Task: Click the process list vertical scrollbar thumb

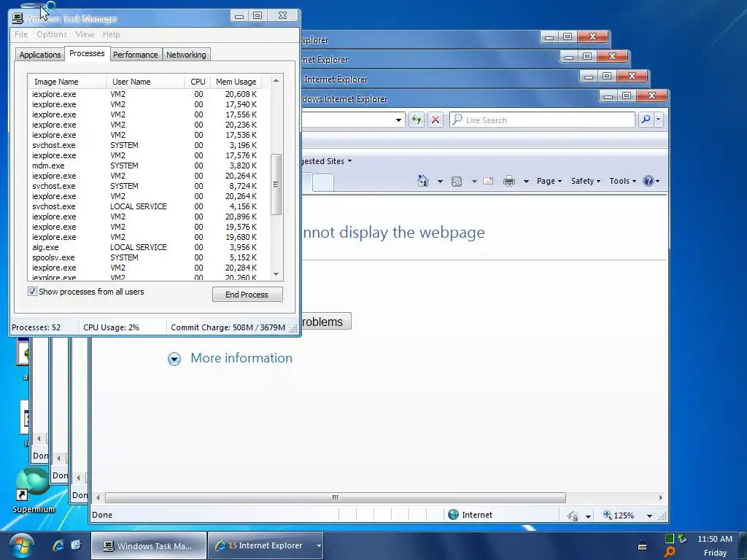Action: 276,184
